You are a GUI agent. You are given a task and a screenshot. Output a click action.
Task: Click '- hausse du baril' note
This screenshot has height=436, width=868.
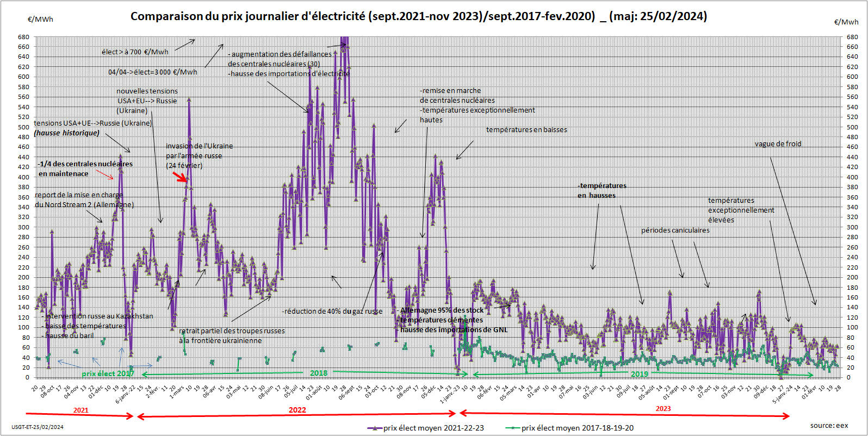click(67, 336)
